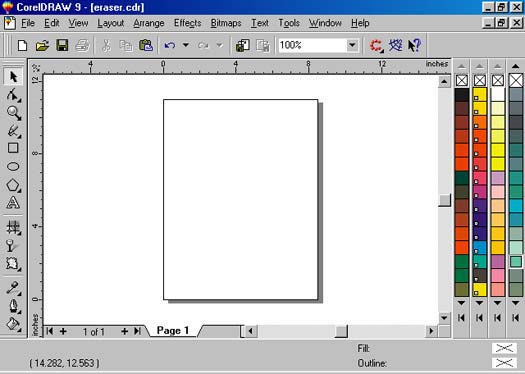
Task: Open the Effects menu
Action: [188, 23]
